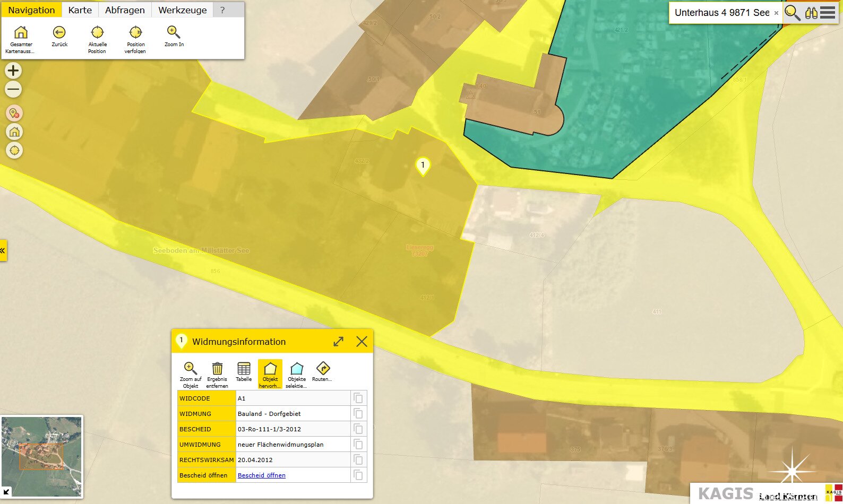Click the Gesamter Kartenausschnitt home icon
843x504 pixels.
point(21,33)
